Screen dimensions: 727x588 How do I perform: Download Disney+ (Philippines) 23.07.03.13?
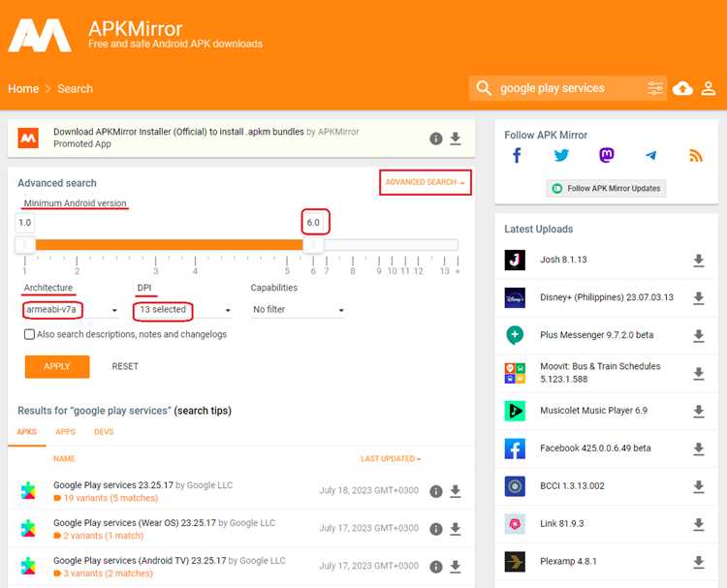(699, 298)
